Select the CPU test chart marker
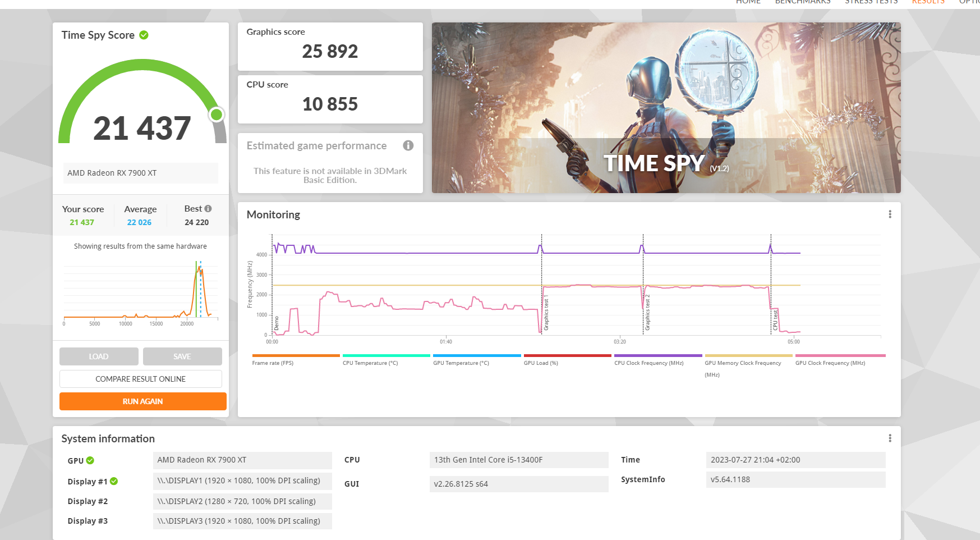The image size is (980, 540). coord(775,320)
